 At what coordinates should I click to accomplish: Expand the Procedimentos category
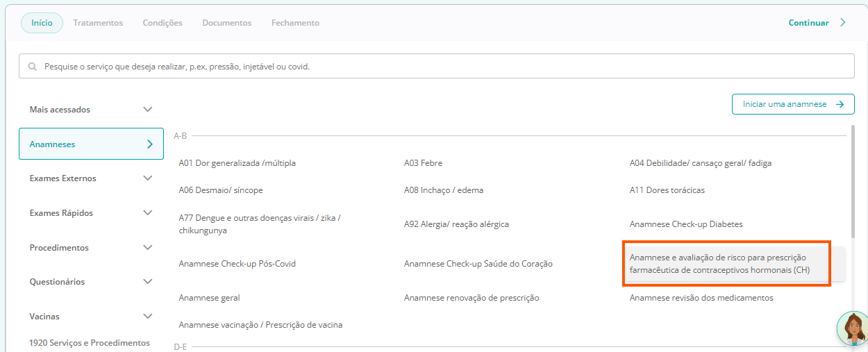pos(147,248)
